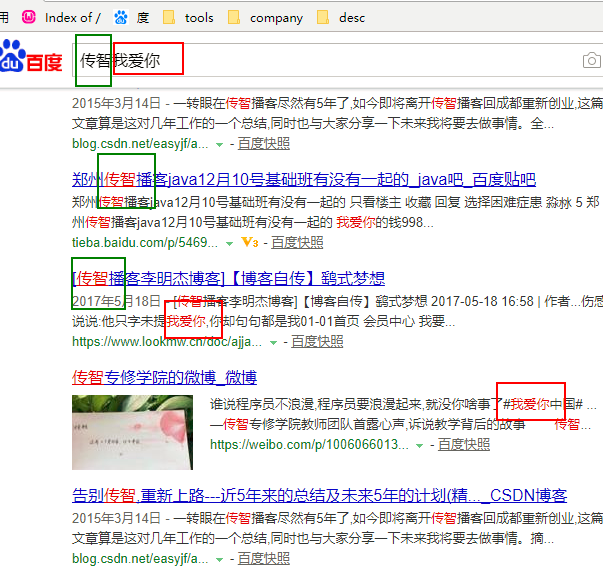Open the 传智专修学院的微博 result
Viewport: 603px width, 575px height.
click(x=164, y=377)
